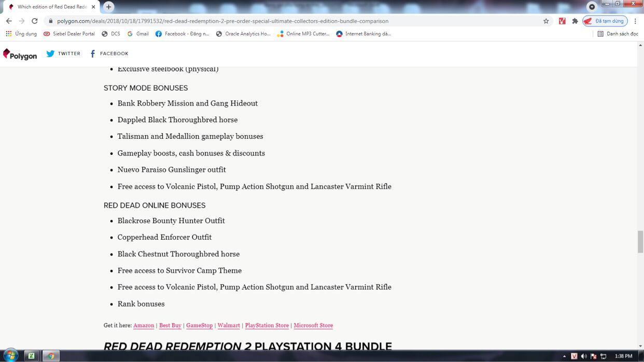The width and height of the screenshot is (644, 362).
Task: Open a new browser tab
Action: 108,7
